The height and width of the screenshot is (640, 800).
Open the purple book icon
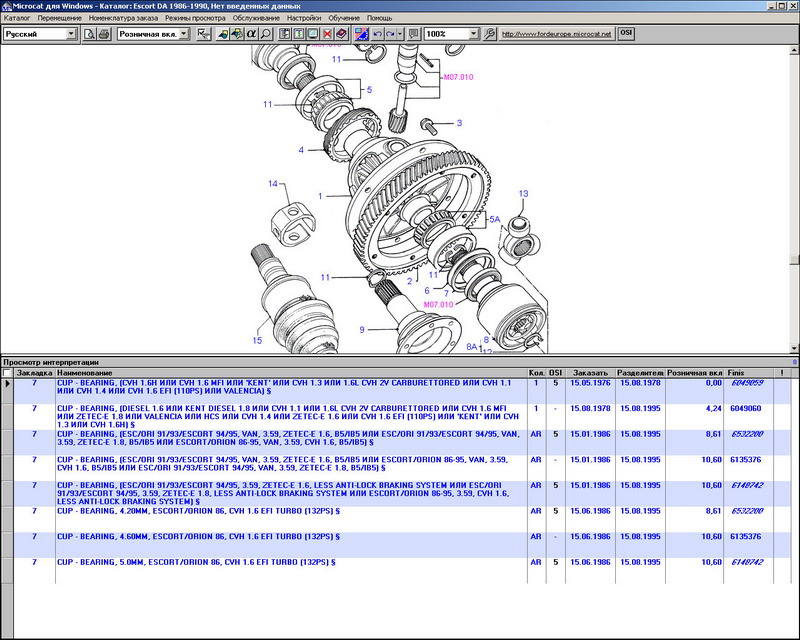click(x=341, y=34)
